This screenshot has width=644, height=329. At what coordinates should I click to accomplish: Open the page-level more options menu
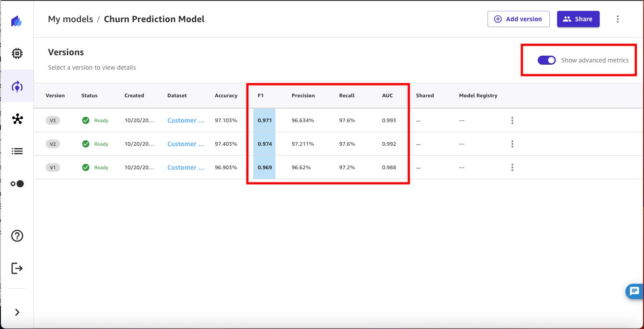[618, 19]
